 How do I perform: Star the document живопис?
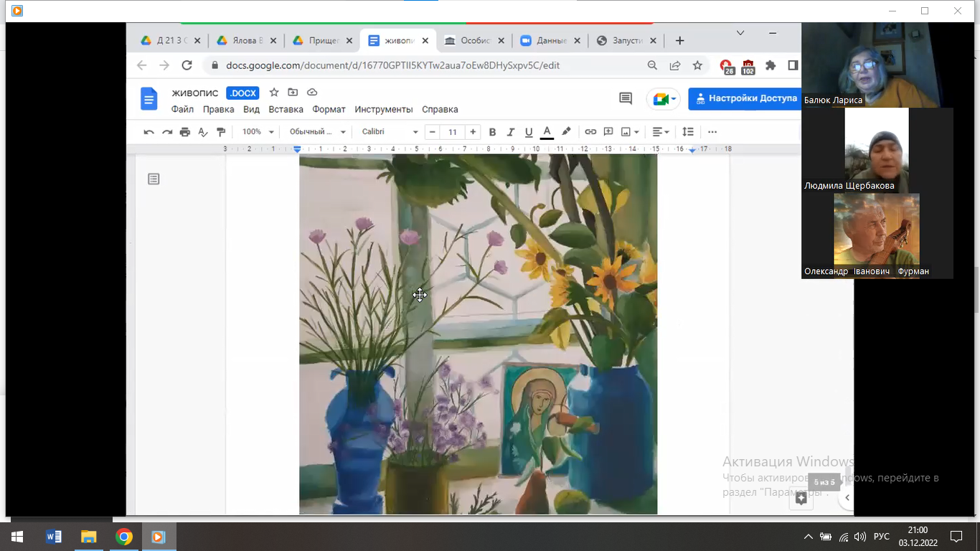pos(273,93)
